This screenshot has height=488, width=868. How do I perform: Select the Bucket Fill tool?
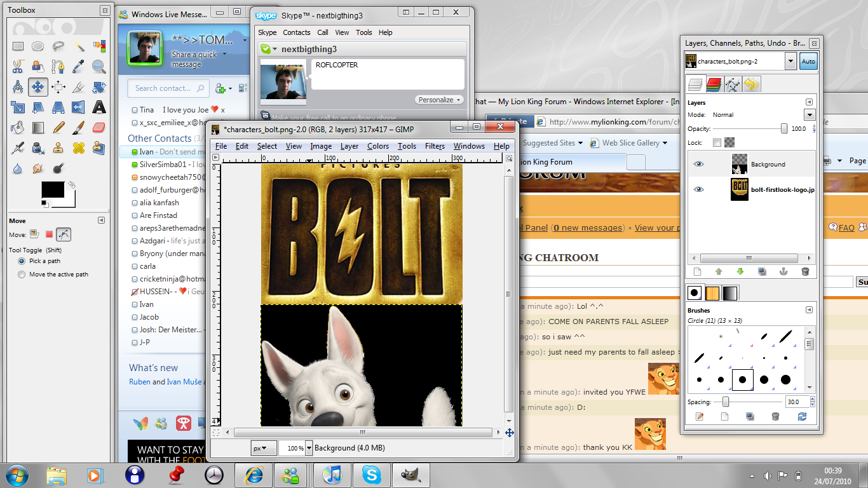click(18, 128)
